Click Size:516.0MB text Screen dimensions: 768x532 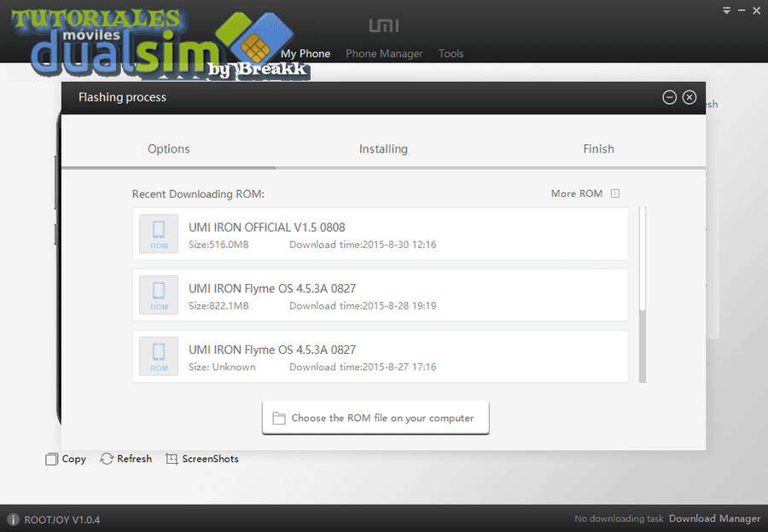tap(218, 245)
